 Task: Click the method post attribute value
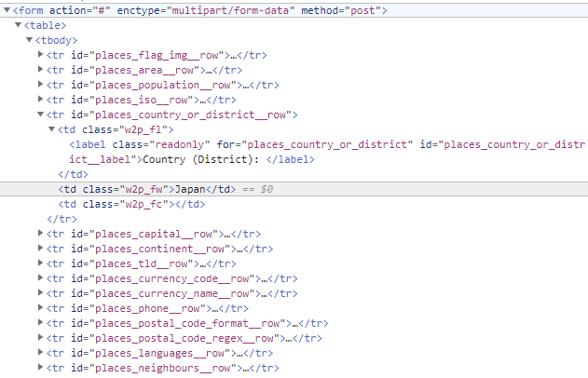click(x=362, y=10)
